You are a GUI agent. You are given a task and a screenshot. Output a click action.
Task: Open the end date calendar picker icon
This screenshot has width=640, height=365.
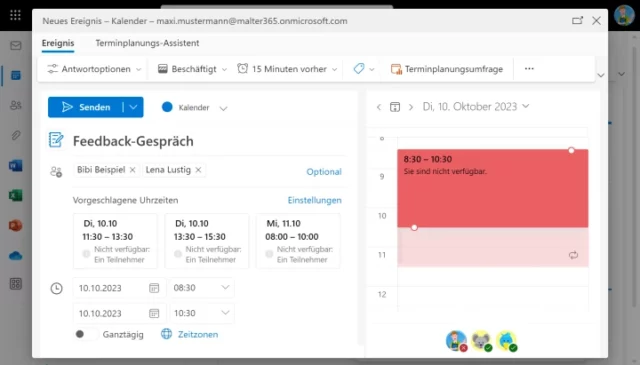point(154,314)
